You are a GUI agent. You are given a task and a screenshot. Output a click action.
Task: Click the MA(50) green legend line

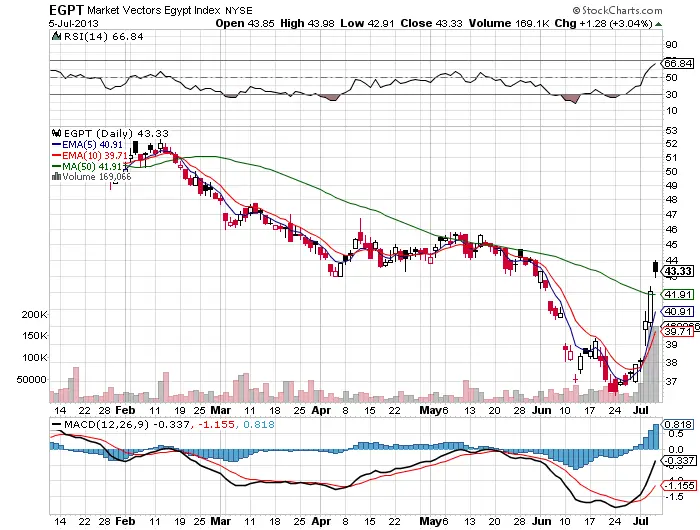56,166
